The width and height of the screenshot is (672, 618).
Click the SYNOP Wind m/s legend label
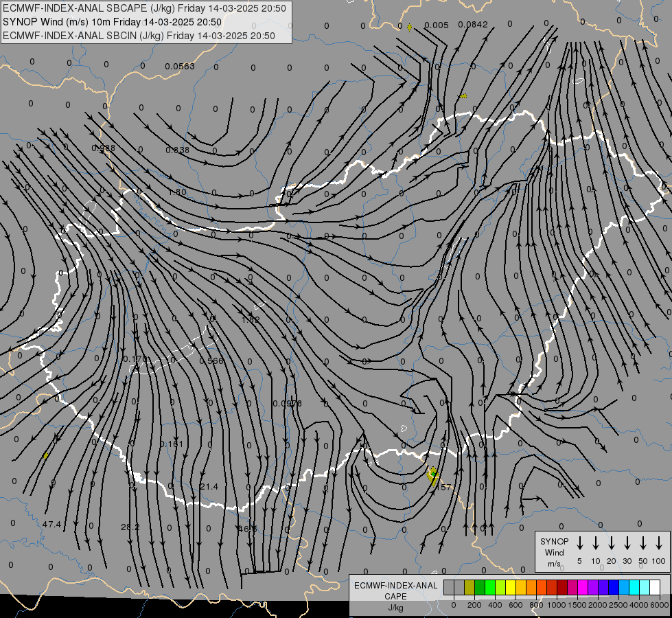click(x=554, y=552)
